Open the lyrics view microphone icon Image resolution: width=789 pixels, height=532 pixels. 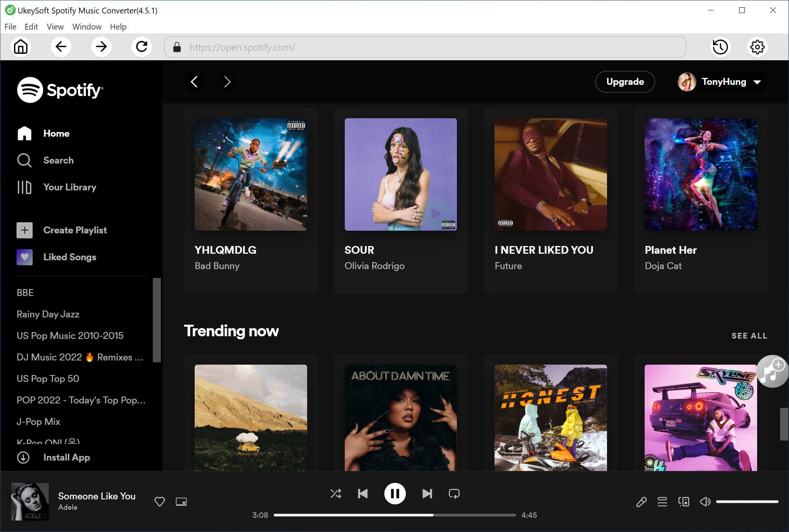[641, 502]
